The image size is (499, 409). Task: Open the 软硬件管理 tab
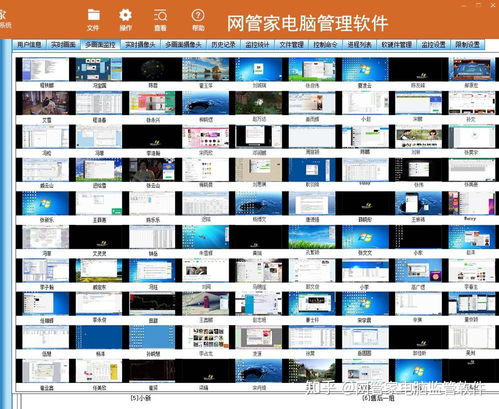point(396,44)
